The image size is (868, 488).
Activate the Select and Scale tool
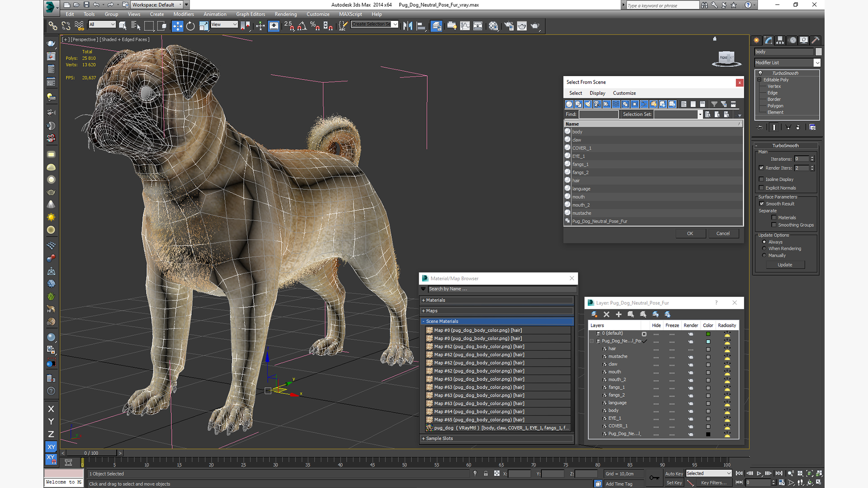point(203,26)
